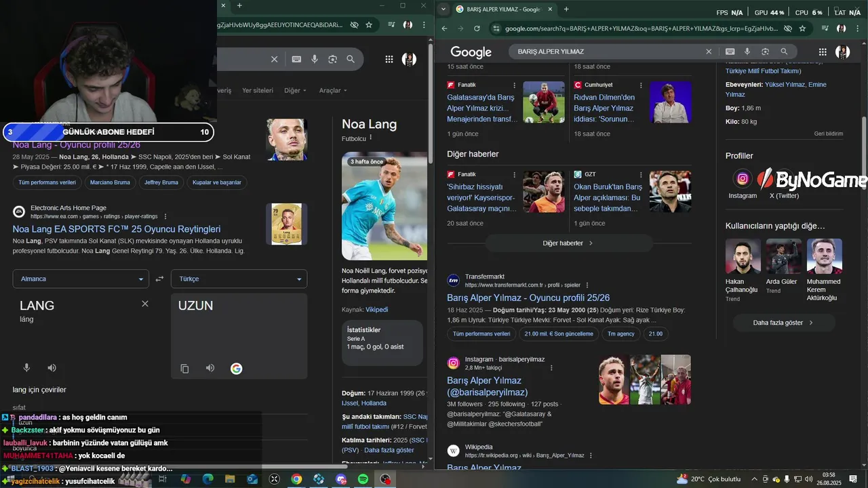Open more options for Noa Lang Futbolcu panel
The height and width of the screenshot is (488, 868).
[x=370, y=138]
